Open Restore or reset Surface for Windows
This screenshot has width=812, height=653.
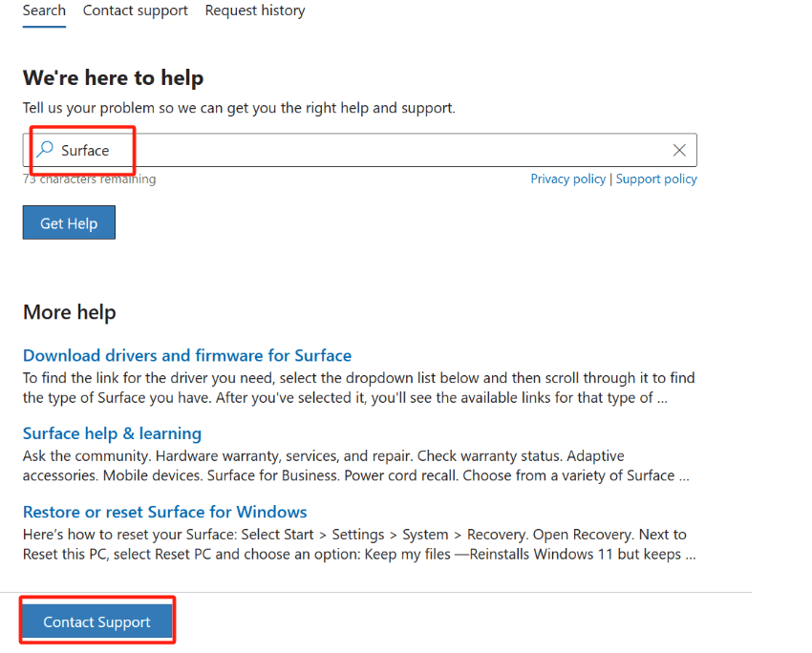click(x=164, y=512)
